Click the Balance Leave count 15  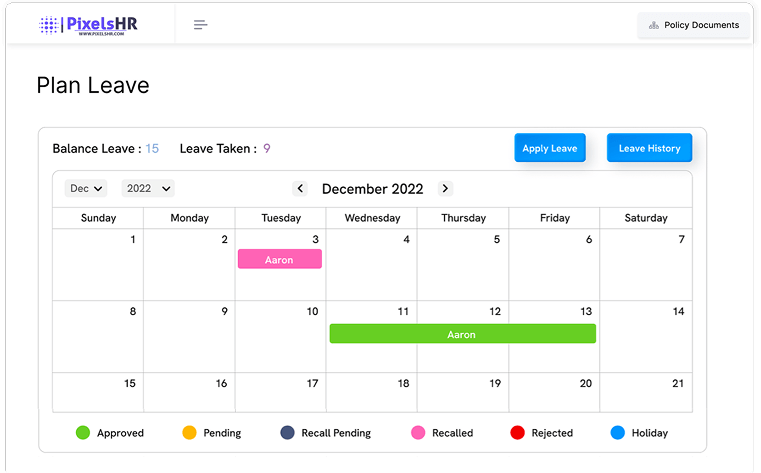tap(152, 149)
